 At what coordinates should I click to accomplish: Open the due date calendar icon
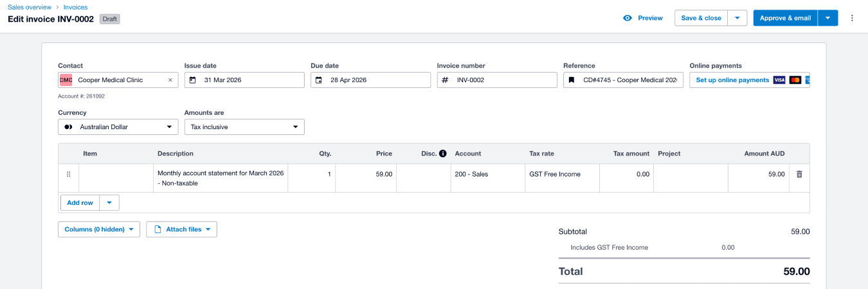point(318,80)
